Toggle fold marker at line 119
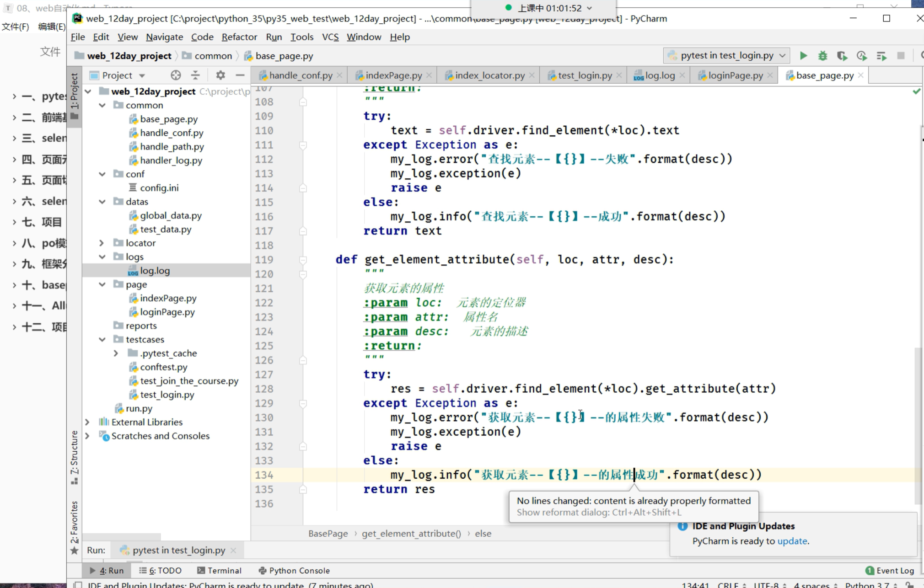Image resolution: width=924 pixels, height=588 pixels. point(303,260)
